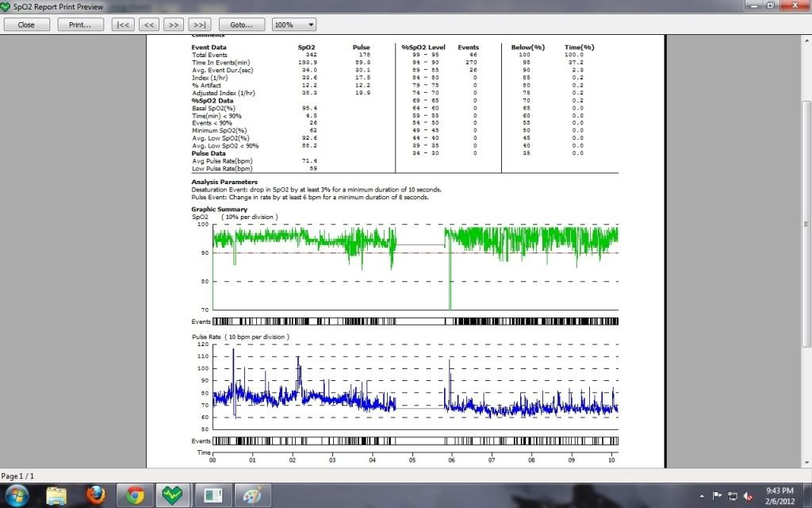
Task: Select 'Low Pulse Rate(bpm)' label
Action: 222,168
